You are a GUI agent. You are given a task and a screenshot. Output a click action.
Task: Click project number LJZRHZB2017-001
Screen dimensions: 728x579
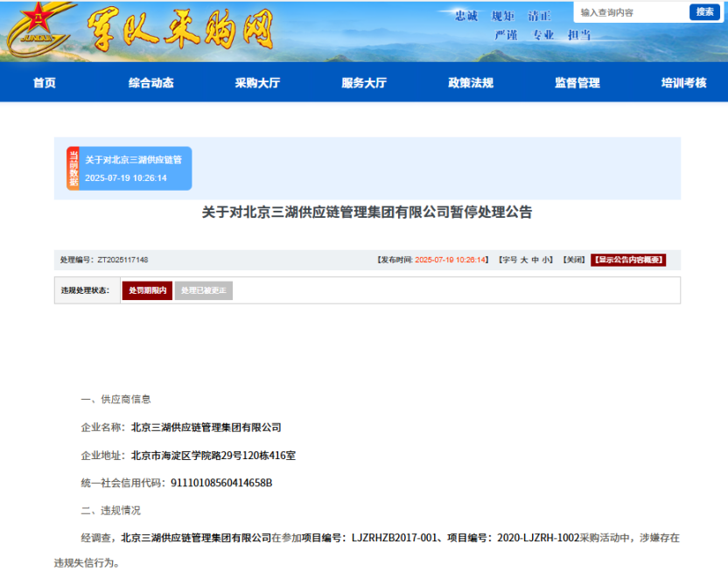point(394,538)
